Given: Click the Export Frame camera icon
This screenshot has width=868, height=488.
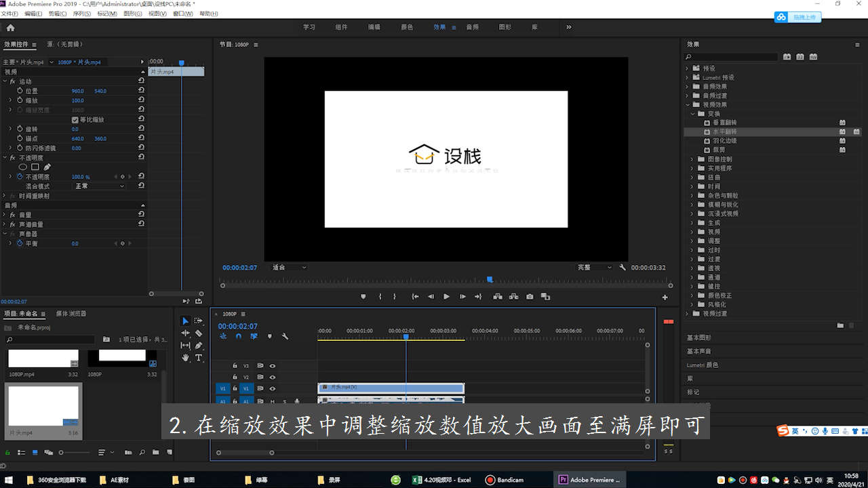Looking at the screenshot, I should point(530,296).
